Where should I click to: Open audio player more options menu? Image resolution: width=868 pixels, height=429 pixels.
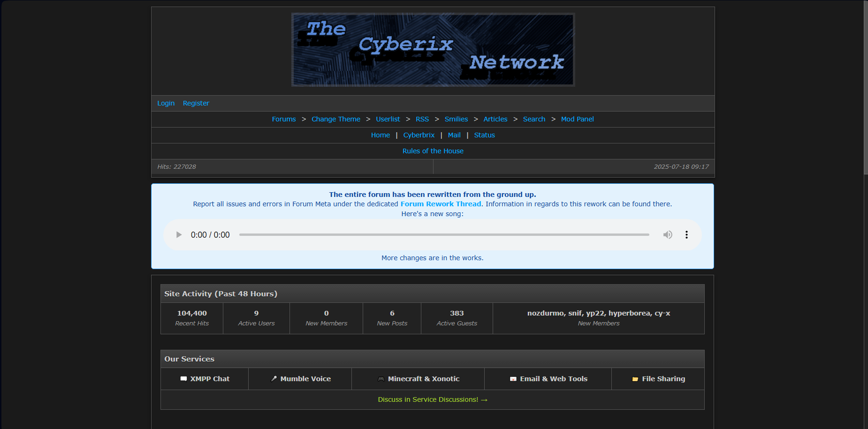click(686, 235)
